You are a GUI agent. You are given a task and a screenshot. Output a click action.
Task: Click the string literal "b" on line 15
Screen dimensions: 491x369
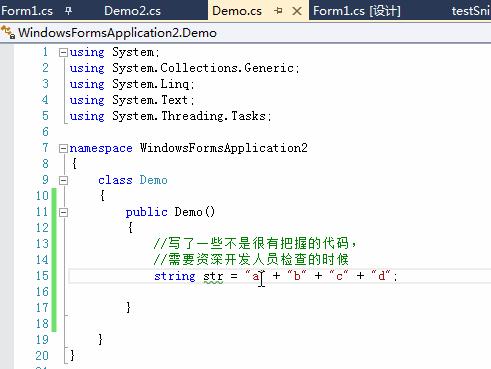(297, 276)
